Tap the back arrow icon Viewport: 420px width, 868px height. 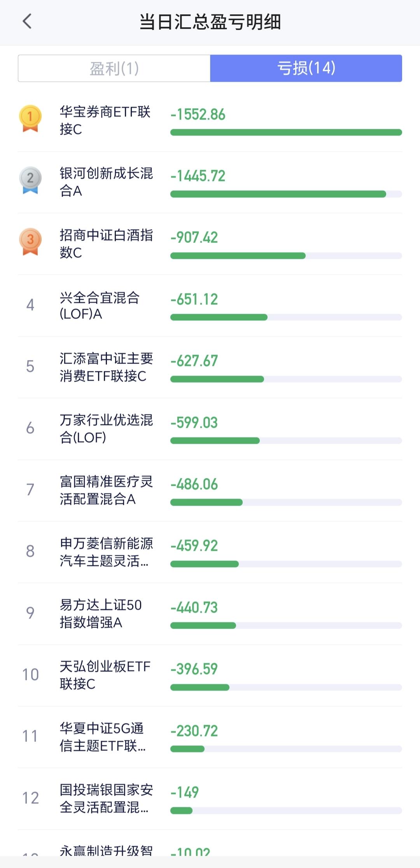pyautogui.click(x=27, y=21)
